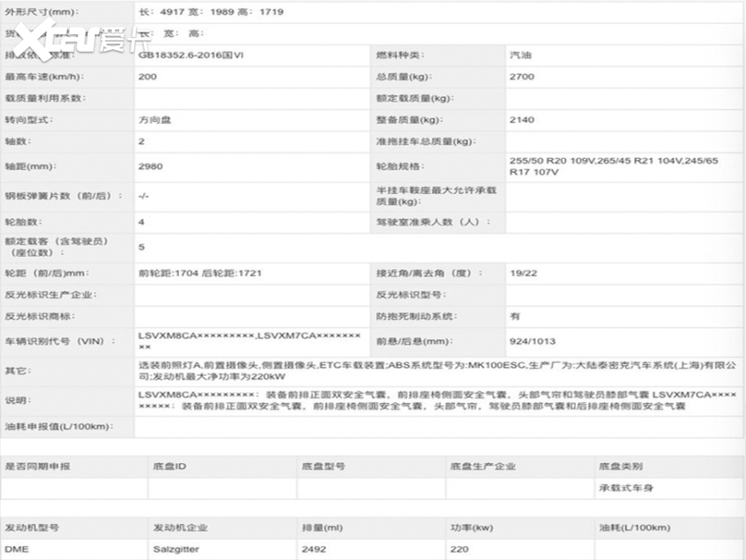Click the 底盘型号 column header
Screen dimensions: 746x560
pos(324,467)
